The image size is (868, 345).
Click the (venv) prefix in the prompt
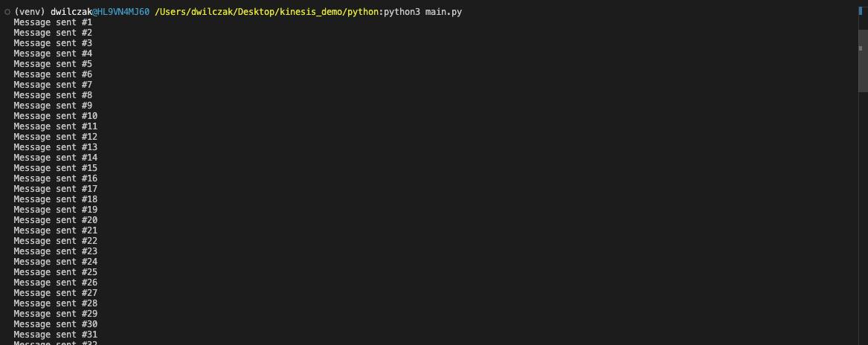point(30,12)
